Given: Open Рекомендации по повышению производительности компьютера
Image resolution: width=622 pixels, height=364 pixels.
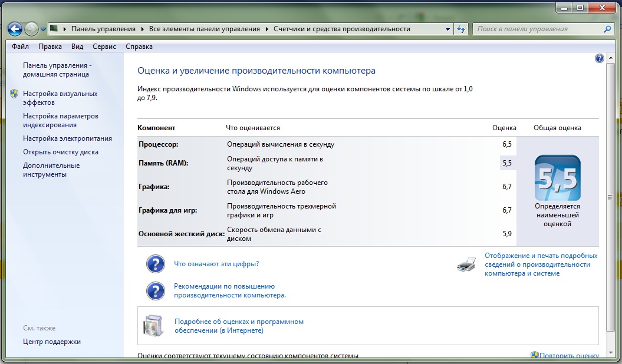Looking at the screenshot, I should [x=230, y=291].
